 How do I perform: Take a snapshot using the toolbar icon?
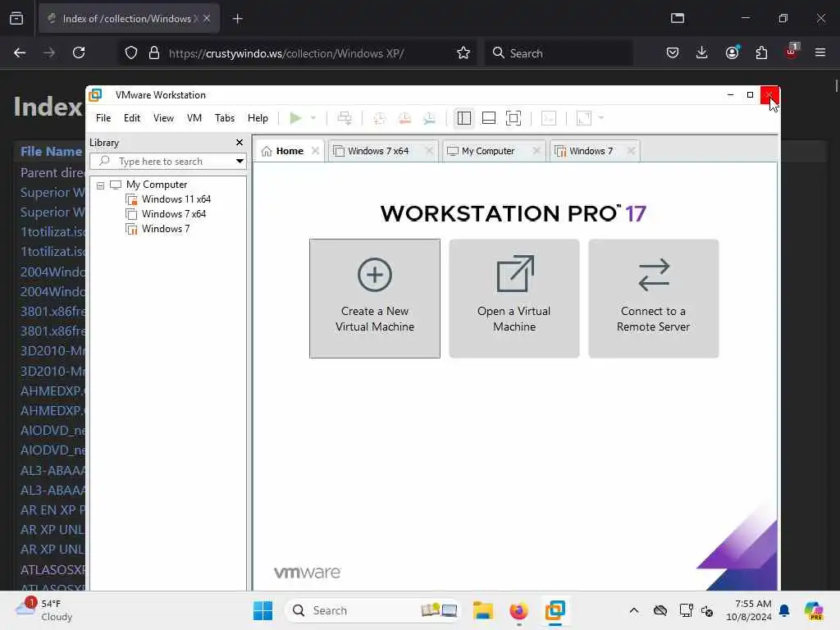[x=380, y=118]
